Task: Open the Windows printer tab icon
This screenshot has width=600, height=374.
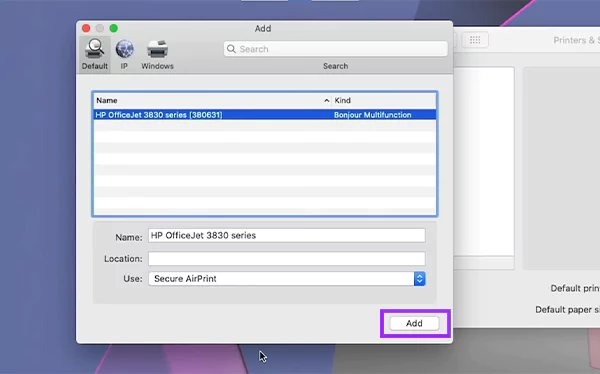Action: click(157, 49)
